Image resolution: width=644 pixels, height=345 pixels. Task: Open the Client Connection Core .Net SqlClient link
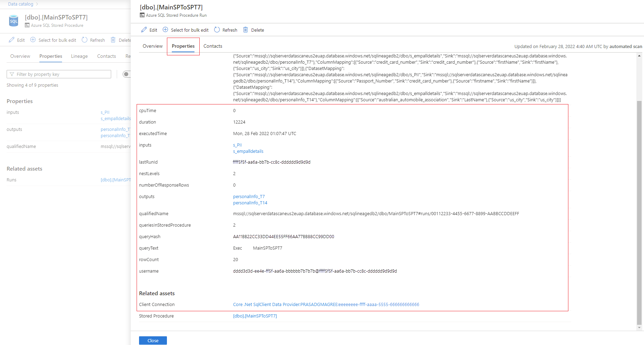tap(326, 305)
